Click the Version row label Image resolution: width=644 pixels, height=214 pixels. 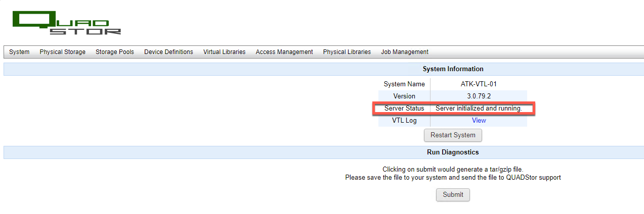404,96
